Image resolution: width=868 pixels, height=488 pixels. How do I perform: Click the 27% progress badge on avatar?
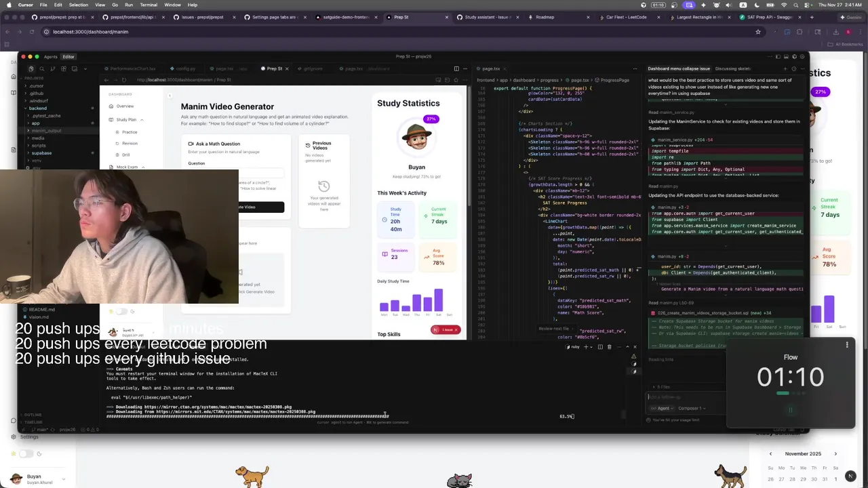click(430, 119)
